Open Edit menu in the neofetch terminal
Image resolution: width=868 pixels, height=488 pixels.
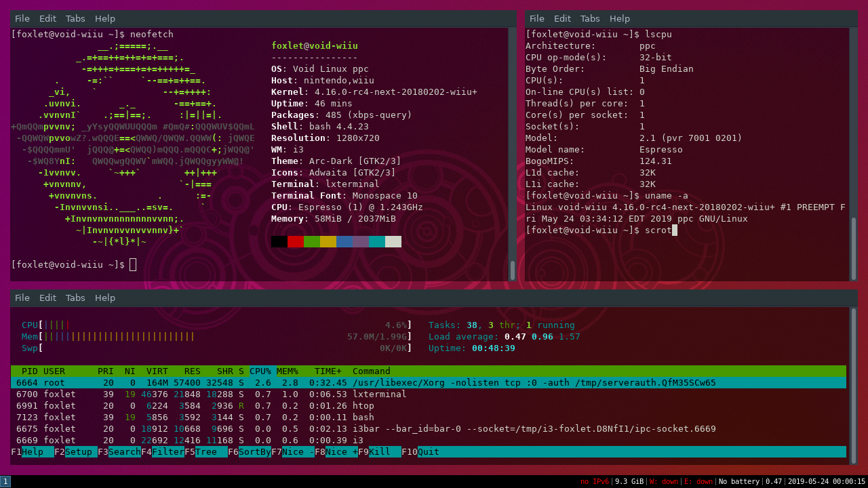point(47,19)
